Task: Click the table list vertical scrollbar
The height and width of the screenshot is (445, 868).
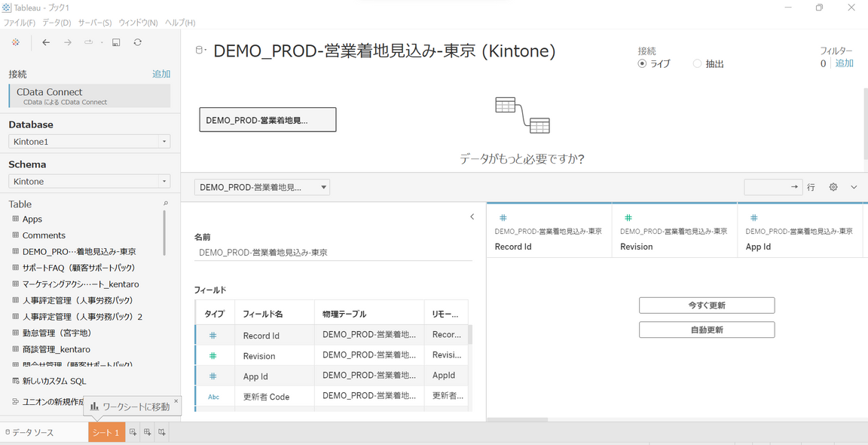Action: [x=164, y=233]
